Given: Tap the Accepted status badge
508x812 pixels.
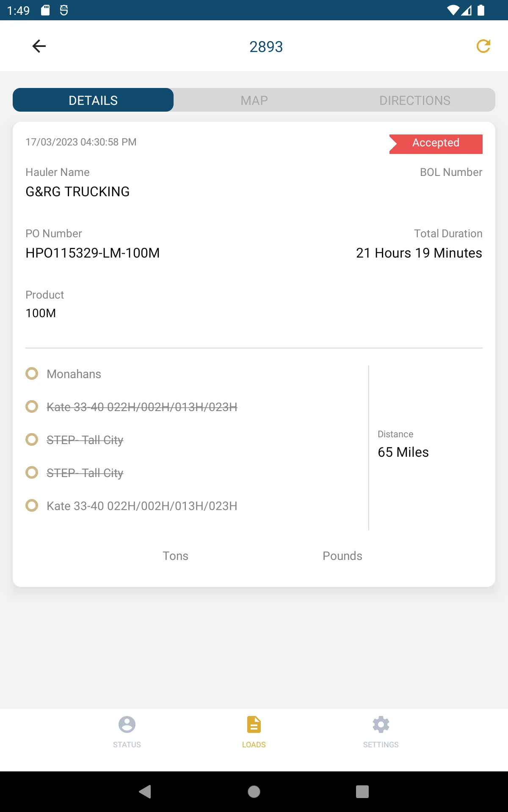Looking at the screenshot, I should [436, 144].
